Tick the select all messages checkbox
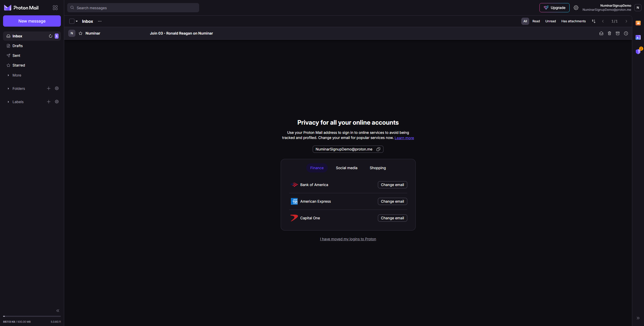The width and height of the screenshot is (644, 326). click(72, 21)
